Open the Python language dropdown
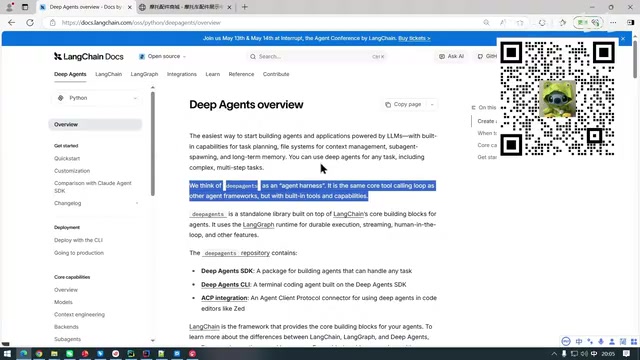 pyautogui.click(x=97, y=98)
